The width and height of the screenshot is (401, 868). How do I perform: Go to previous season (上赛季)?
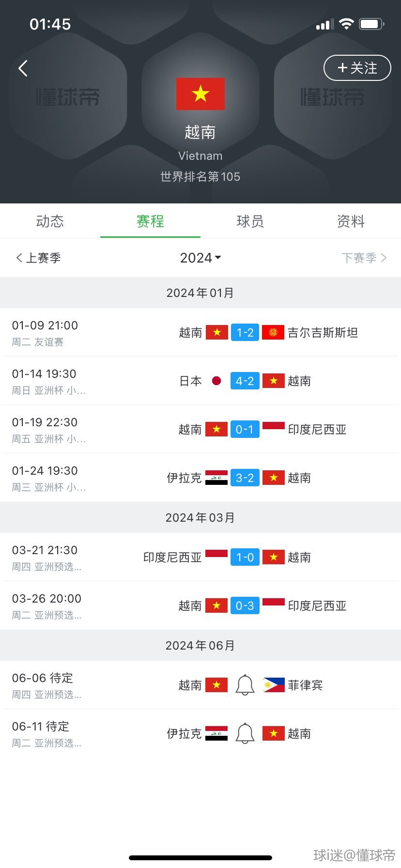click(x=39, y=258)
